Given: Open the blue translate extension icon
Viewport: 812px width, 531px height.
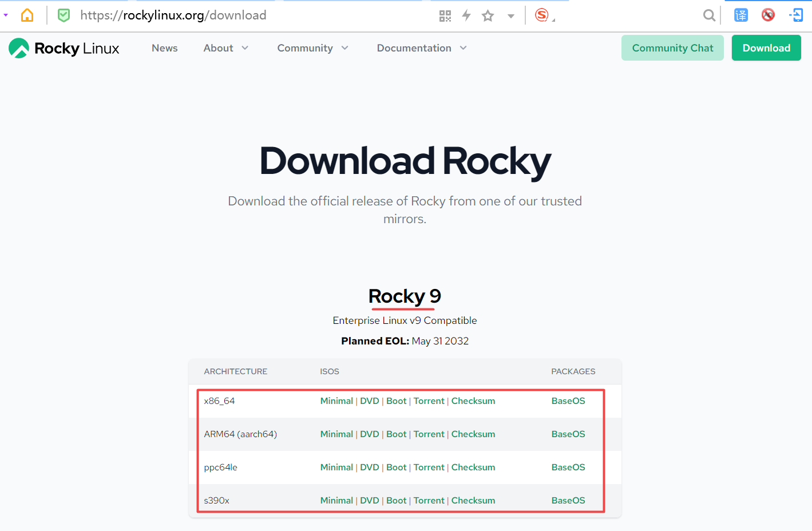Looking at the screenshot, I should tap(741, 15).
